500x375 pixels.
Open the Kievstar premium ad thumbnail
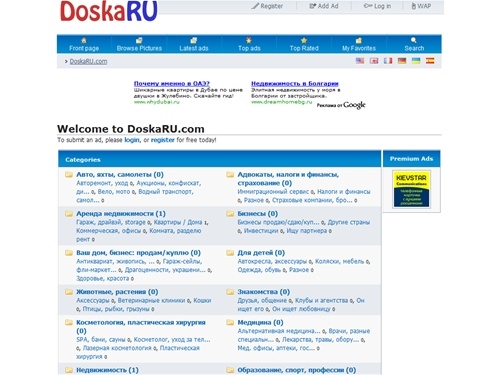click(411, 189)
